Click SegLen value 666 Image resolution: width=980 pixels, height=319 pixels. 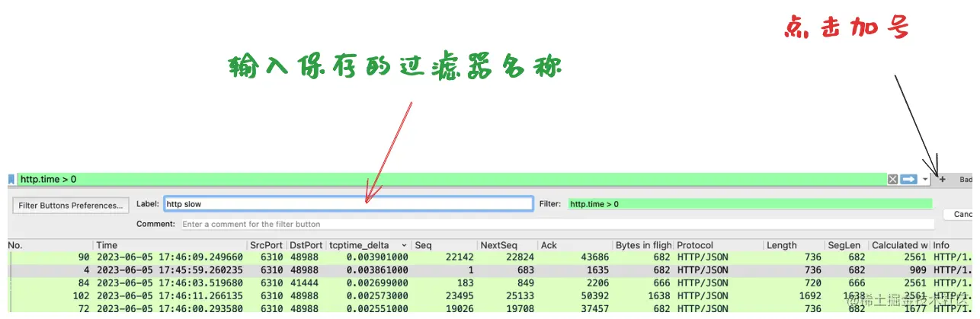[857, 282]
